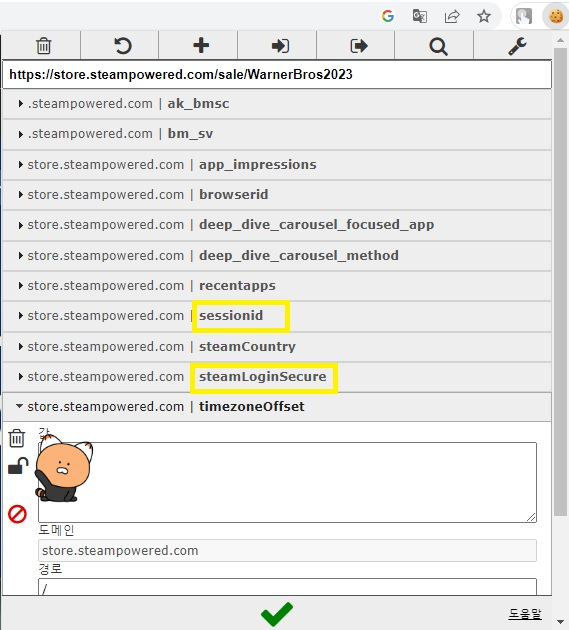
Task: Click the 도메인 field showing store.steampowered.com
Action: click(x=287, y=550)
